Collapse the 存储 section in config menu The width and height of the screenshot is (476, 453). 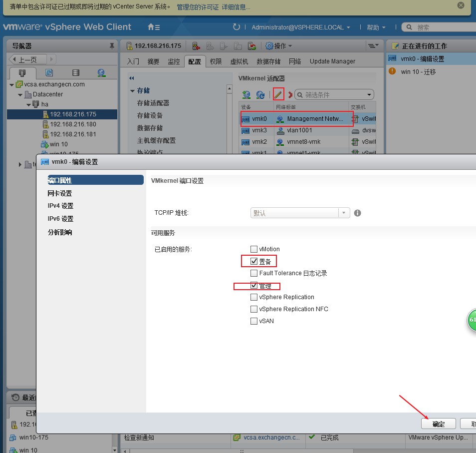pyautogui.click(x=132, y=90)
